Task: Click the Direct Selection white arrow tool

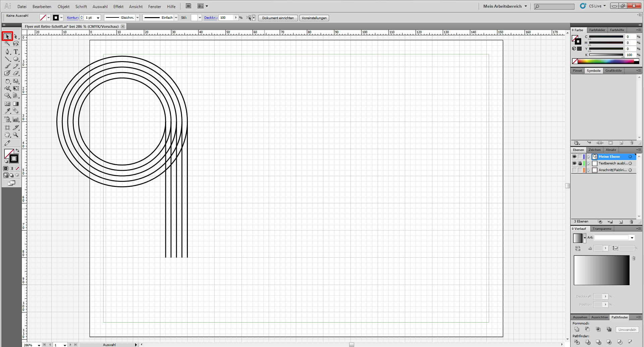Action: tap(16, 36)
